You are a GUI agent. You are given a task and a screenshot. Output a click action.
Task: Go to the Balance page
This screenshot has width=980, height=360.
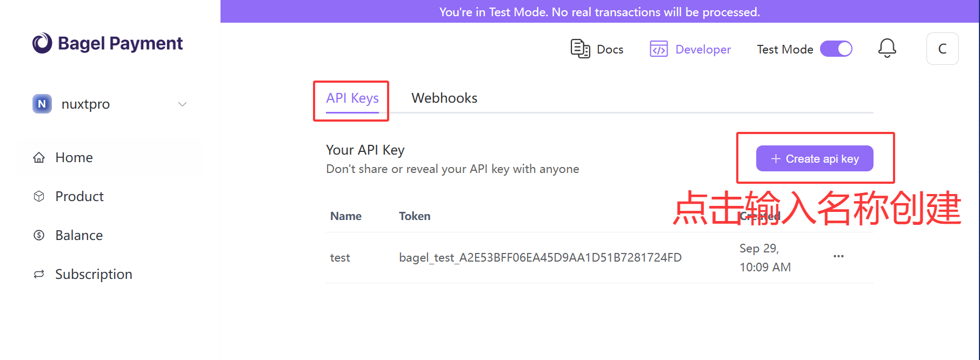click(79, 235)
